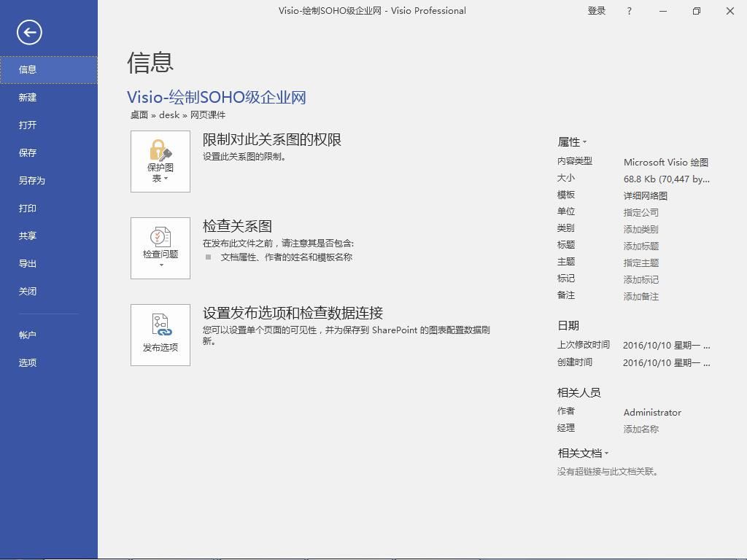
Task: Click heading 限制对此关系图的权限
Action: pyautogui.click(x=271, y=139)
